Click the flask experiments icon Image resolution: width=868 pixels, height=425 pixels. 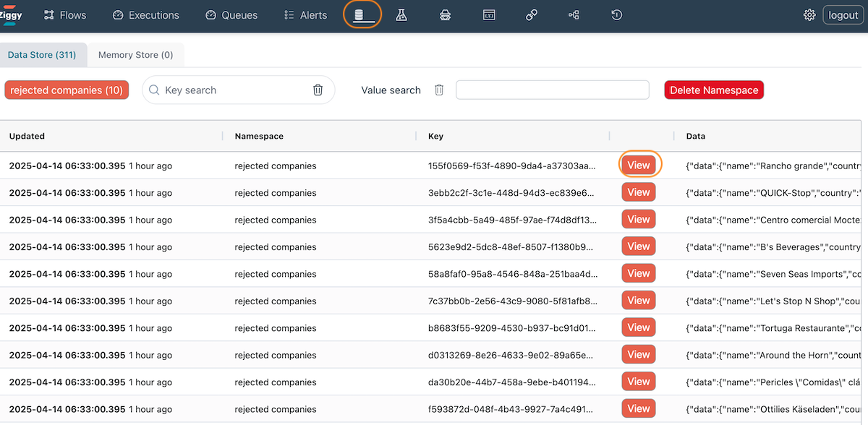tap(401, 15)
